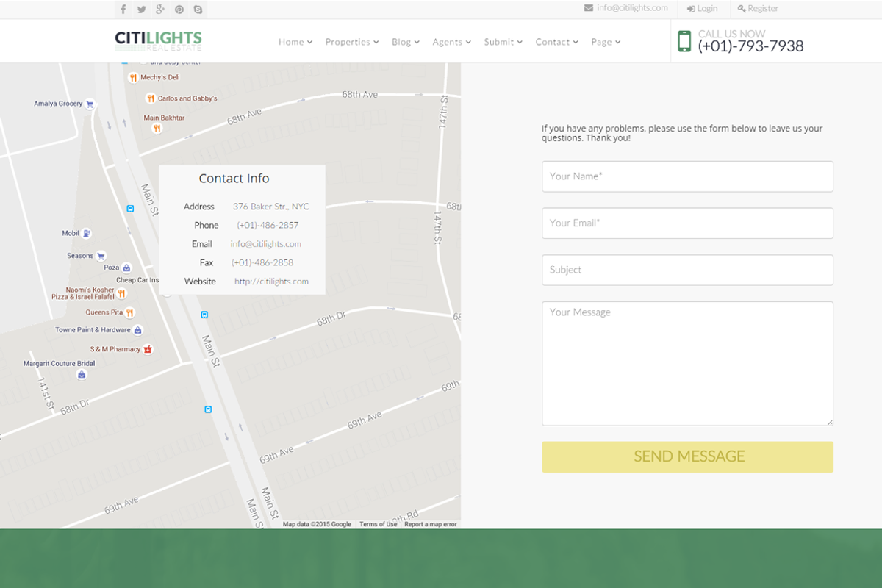Click the bus stop marker beside Contact Info card

pyautogui.click(x=130, y=209)
